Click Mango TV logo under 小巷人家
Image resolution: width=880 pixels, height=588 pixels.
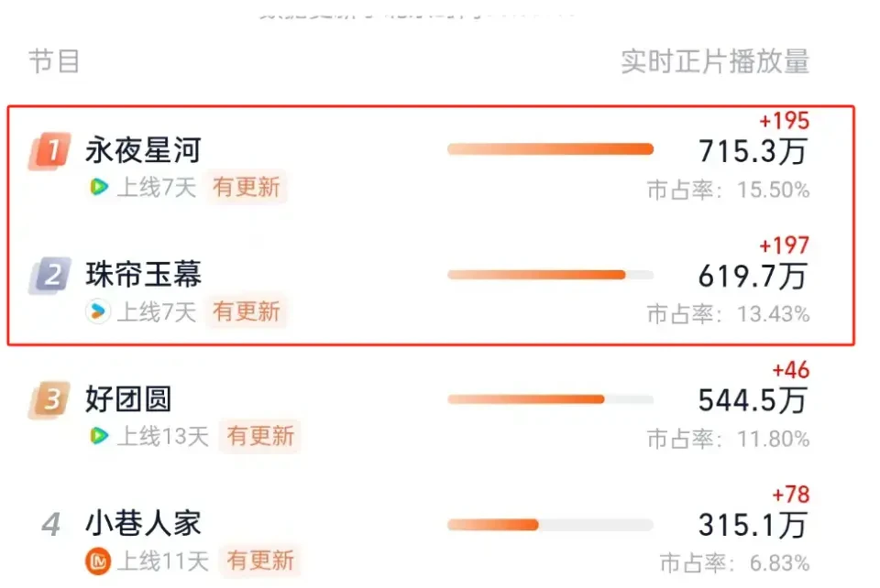click(98, 561)
